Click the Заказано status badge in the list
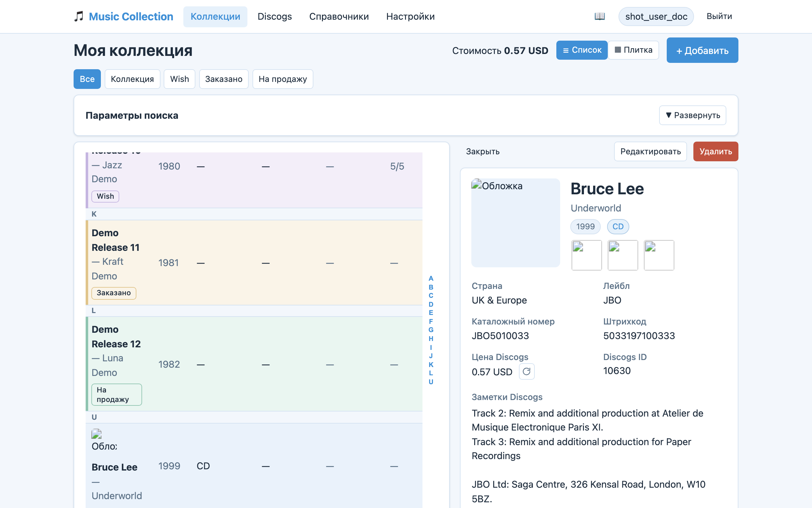 tap(114, 293)
